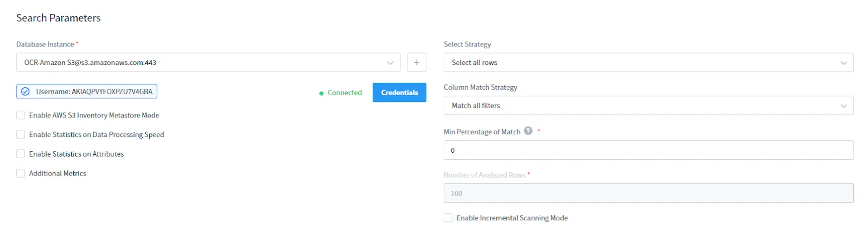Click the plus icon to add database instance
Viewport: 868px width, 235px height.
pyautogui.click(x=416, y=62)
